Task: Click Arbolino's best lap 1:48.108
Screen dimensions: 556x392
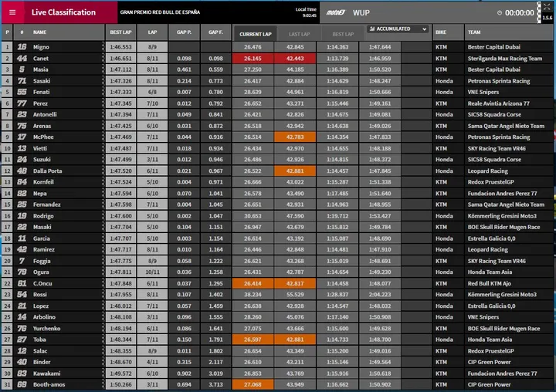Action: [120, 317]
